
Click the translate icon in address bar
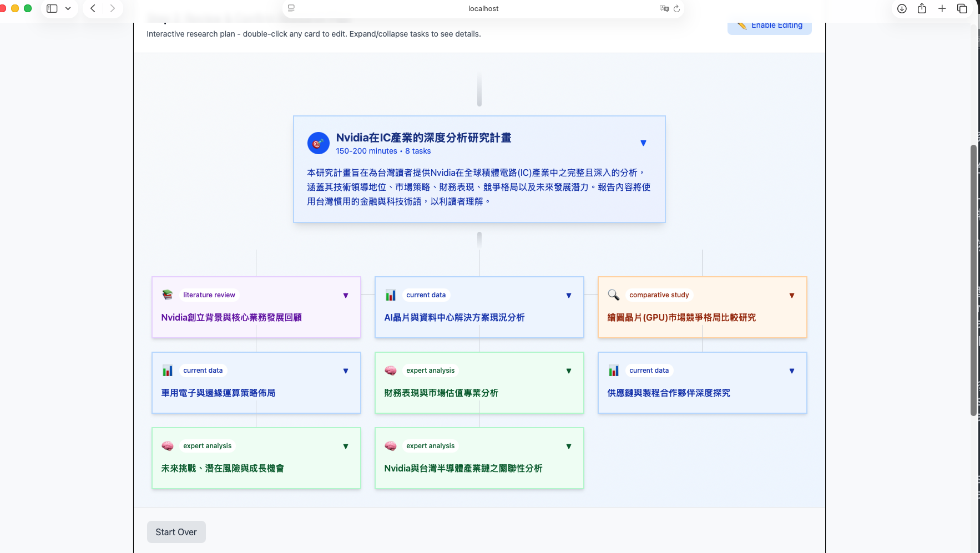[664, 8]
